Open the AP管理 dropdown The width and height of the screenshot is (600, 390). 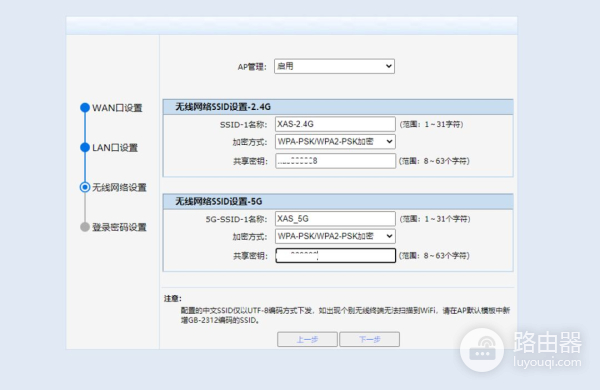[334, 66]
